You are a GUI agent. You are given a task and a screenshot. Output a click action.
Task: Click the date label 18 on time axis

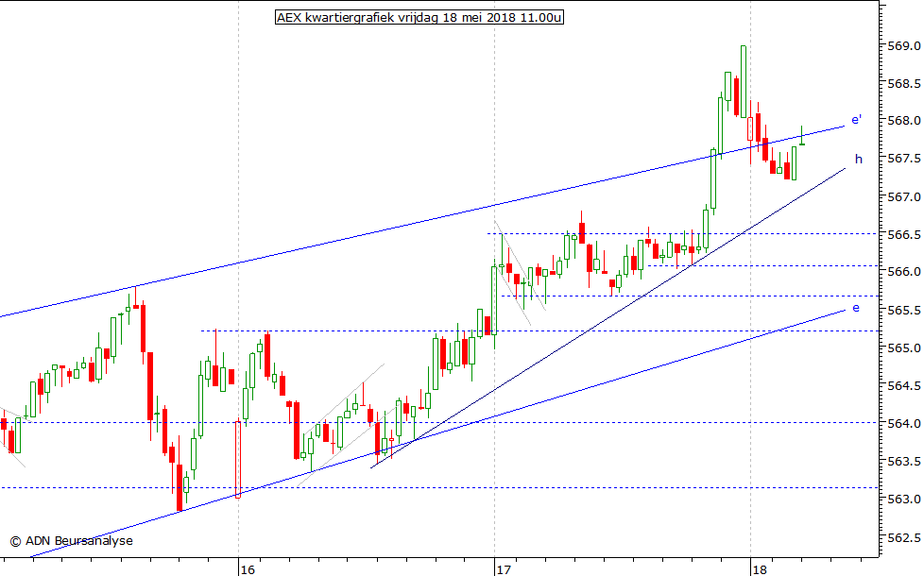[x=760, y=569]
